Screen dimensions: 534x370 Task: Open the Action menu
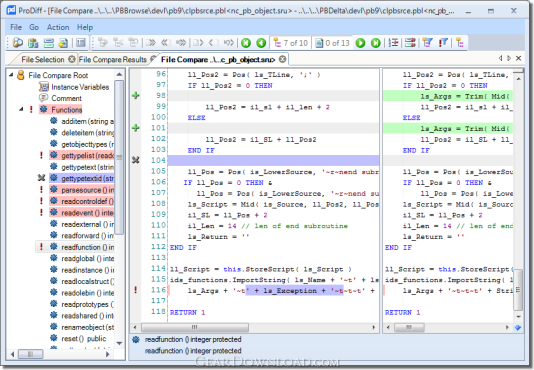pyautogui.click(x=58, y=27)
